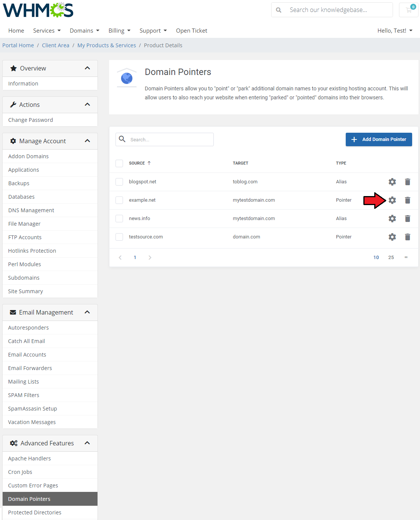Open the shopping cart icon

pos(409,10)
